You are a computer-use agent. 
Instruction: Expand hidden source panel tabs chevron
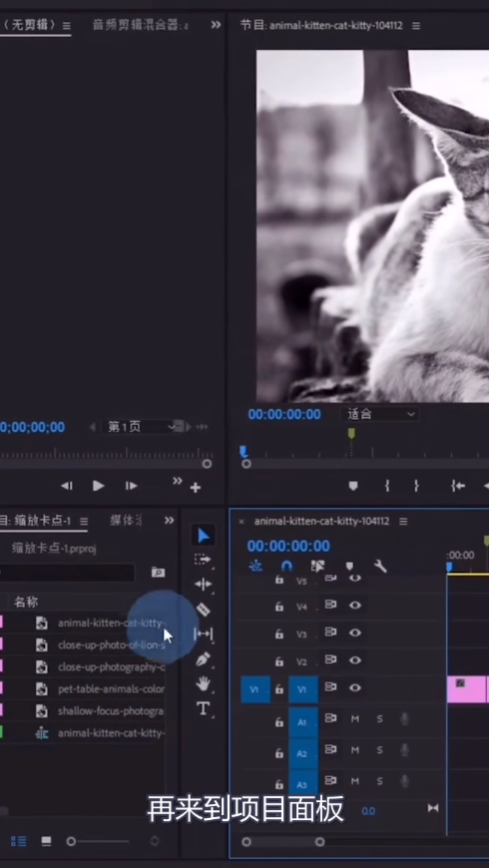pos(216,25)
